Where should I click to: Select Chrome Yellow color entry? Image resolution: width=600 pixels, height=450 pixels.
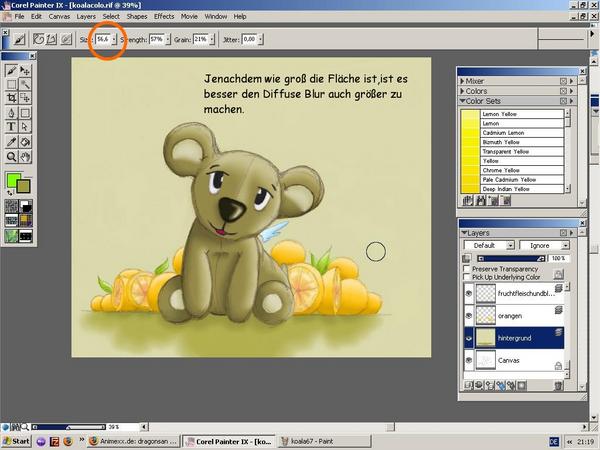pyautogui.click(x=512, y=170)
